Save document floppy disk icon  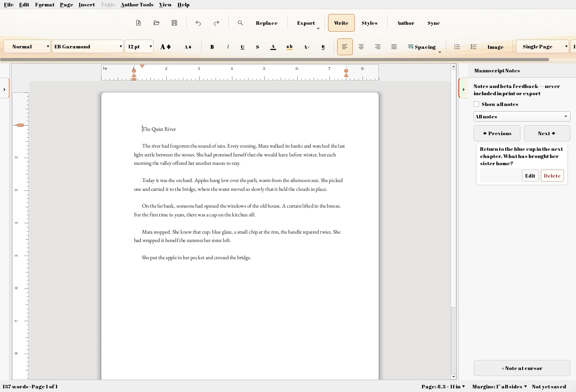tap(174, 23)
